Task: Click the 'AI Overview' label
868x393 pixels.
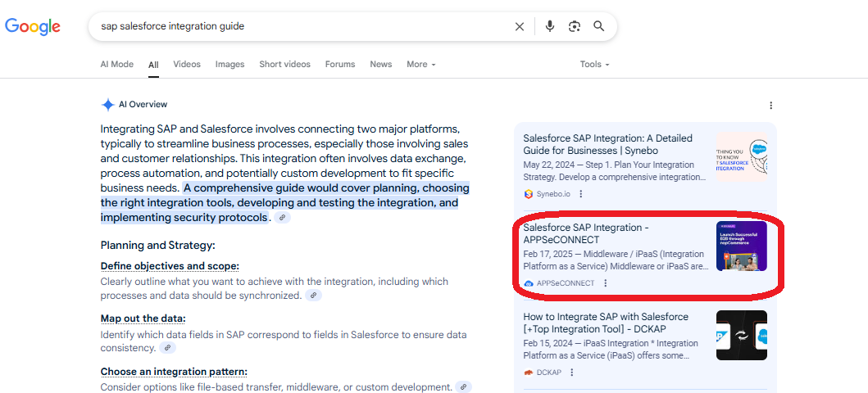Action: tap(143, 105)
